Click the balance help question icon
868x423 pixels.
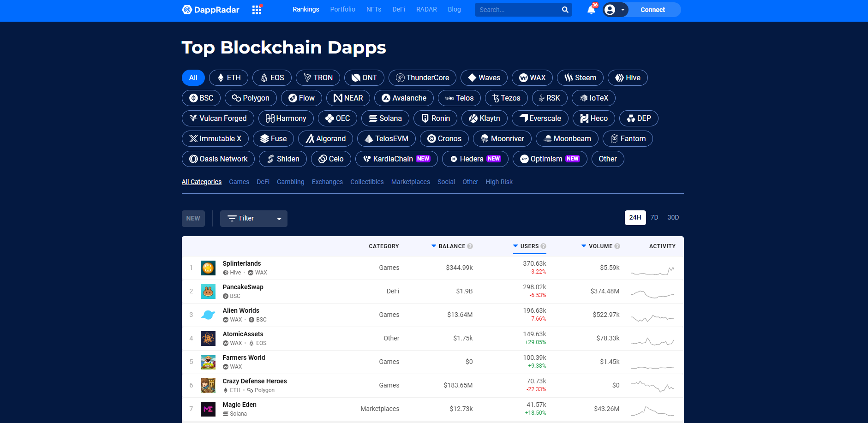tap(470, 246)
